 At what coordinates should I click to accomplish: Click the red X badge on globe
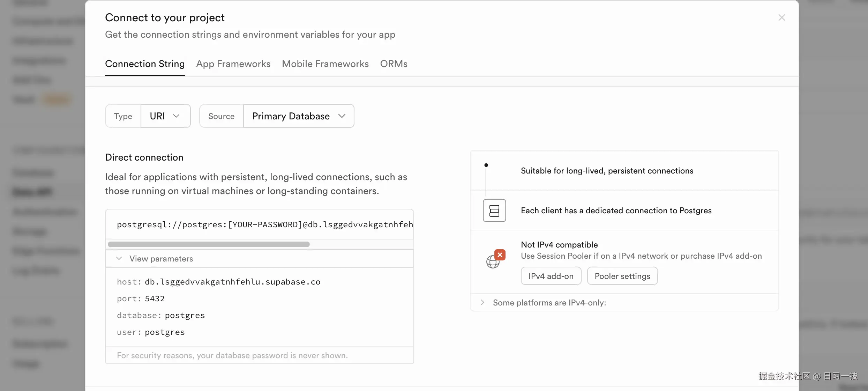pos(500,255)
